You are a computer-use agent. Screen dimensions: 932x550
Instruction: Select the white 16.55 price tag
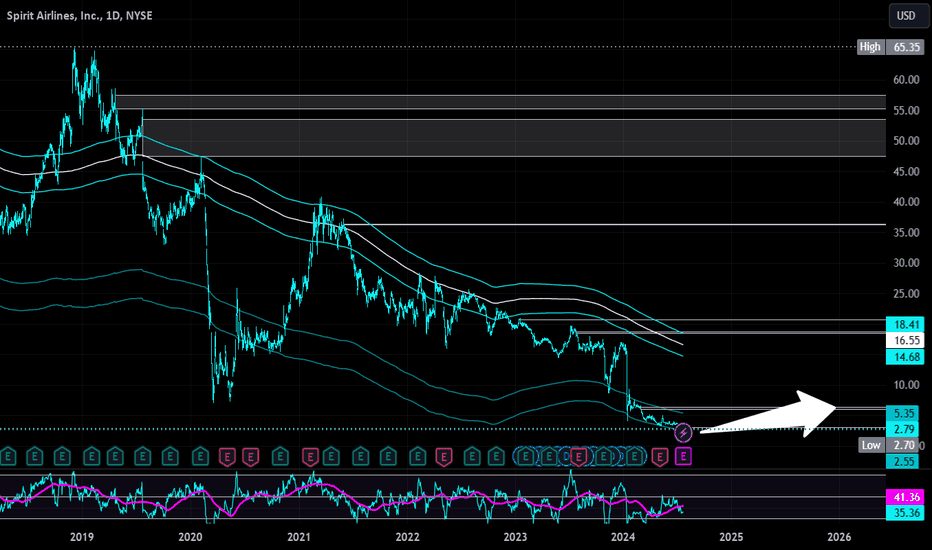(x=905, y=341)
